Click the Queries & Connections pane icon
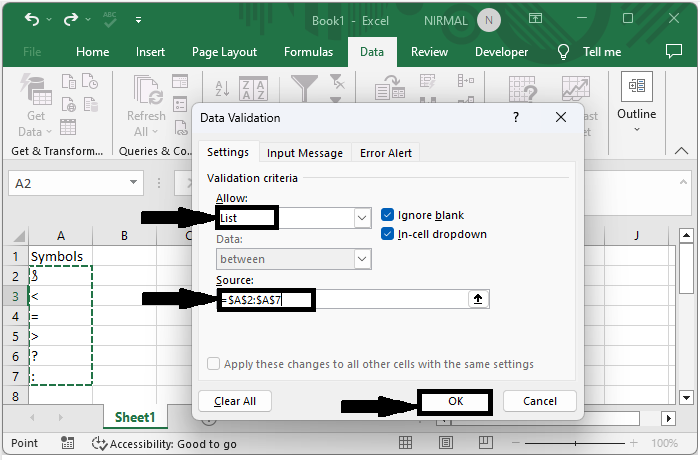The width and height of the screenshot is (700, 460). 180,82
